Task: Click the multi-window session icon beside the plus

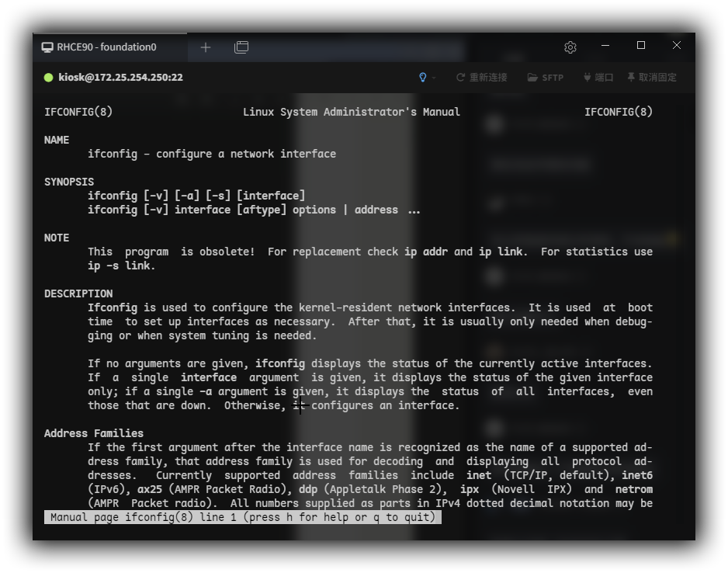Action: 241,47
